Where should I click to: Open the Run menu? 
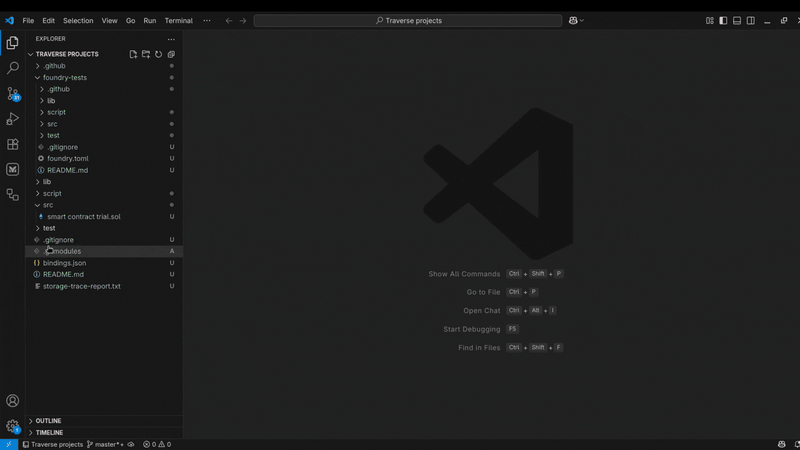coord(149,20)
